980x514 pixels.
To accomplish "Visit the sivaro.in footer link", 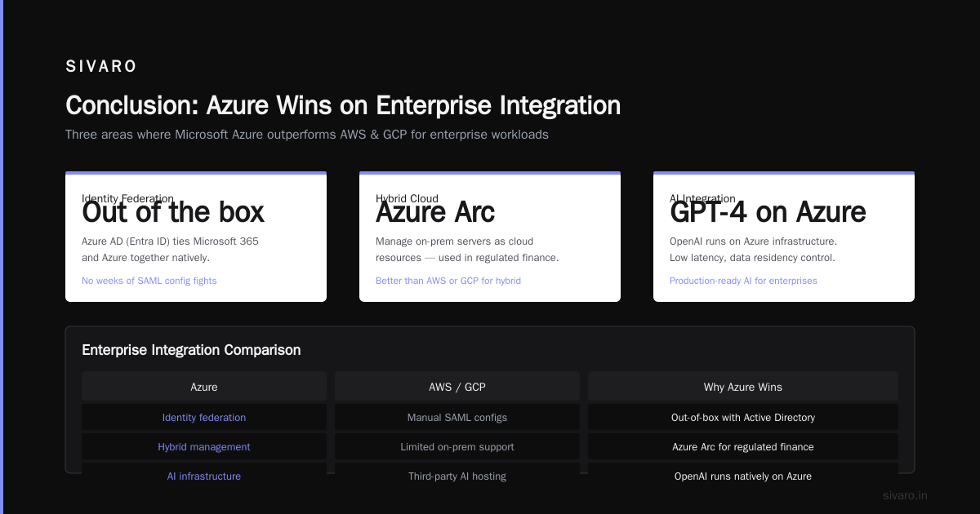I will point(905,495).
